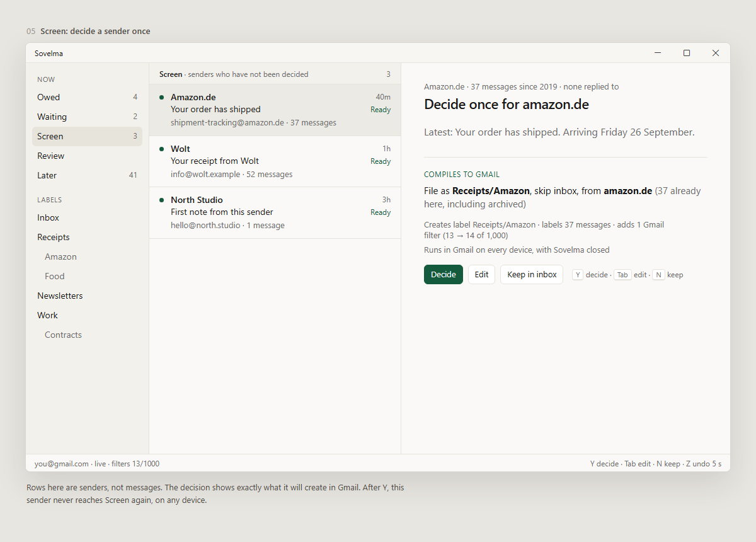
Task: Open the Contracts sublabel under Work
Action: (x=87, y=335)
